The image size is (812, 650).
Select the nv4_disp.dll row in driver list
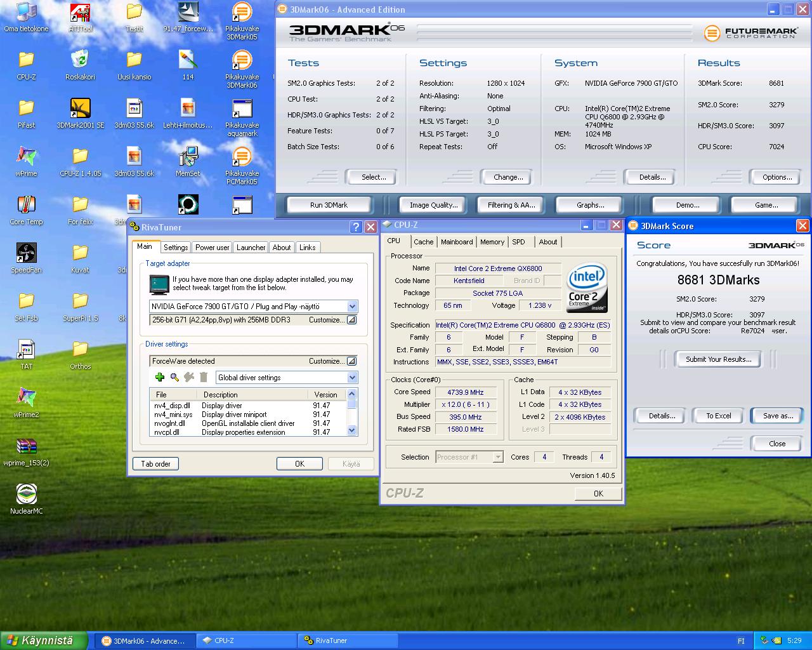248,406
